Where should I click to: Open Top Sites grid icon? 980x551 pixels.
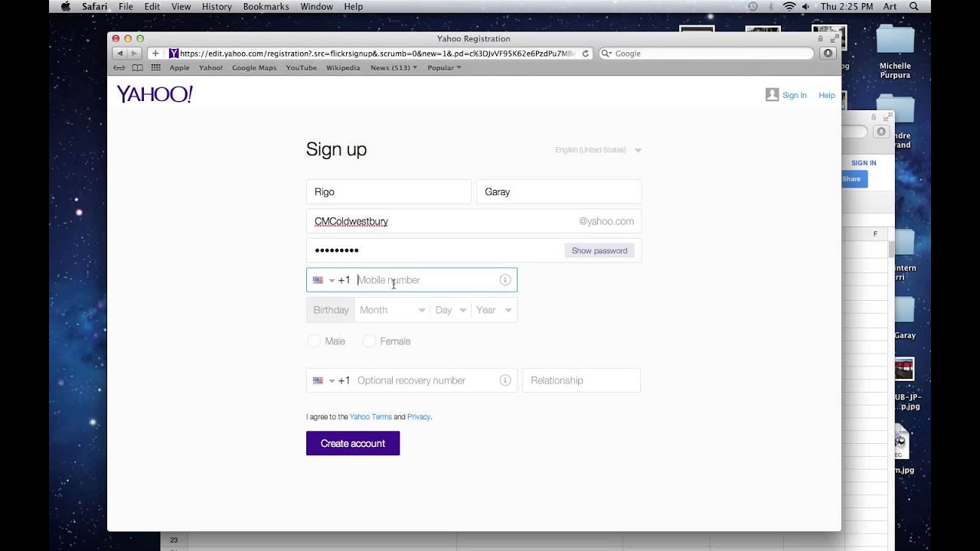[156, 67]
